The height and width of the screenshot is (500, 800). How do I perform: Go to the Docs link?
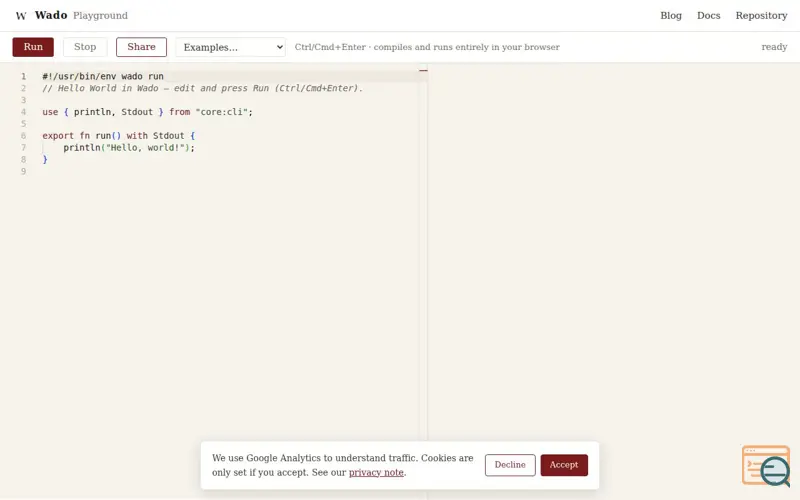coord(709,15)
